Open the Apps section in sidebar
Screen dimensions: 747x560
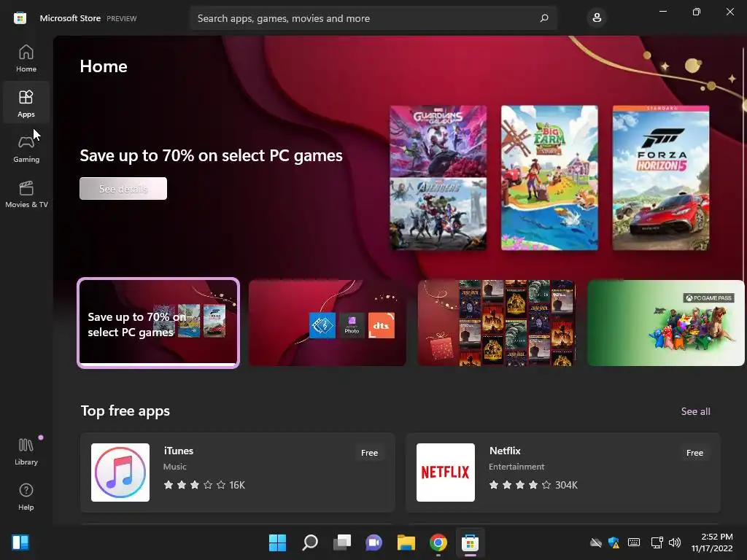[x=26, y=104]
